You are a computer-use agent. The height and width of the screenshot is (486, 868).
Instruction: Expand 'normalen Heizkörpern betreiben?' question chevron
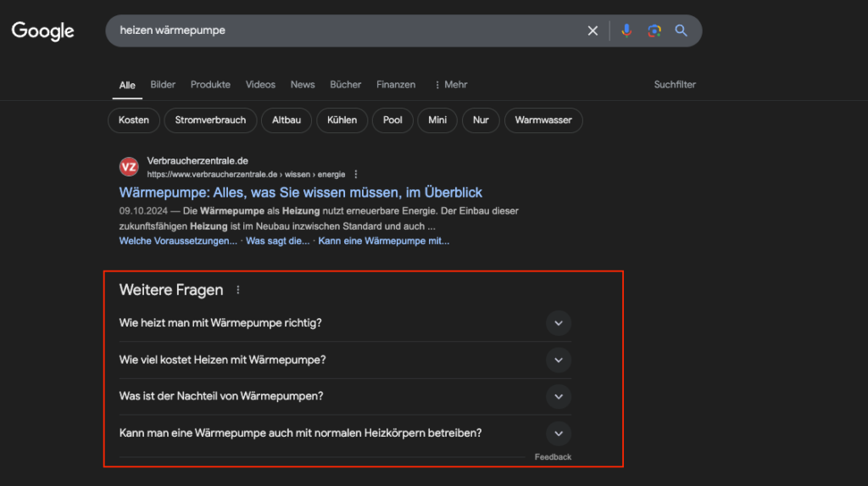click(559, 433)
